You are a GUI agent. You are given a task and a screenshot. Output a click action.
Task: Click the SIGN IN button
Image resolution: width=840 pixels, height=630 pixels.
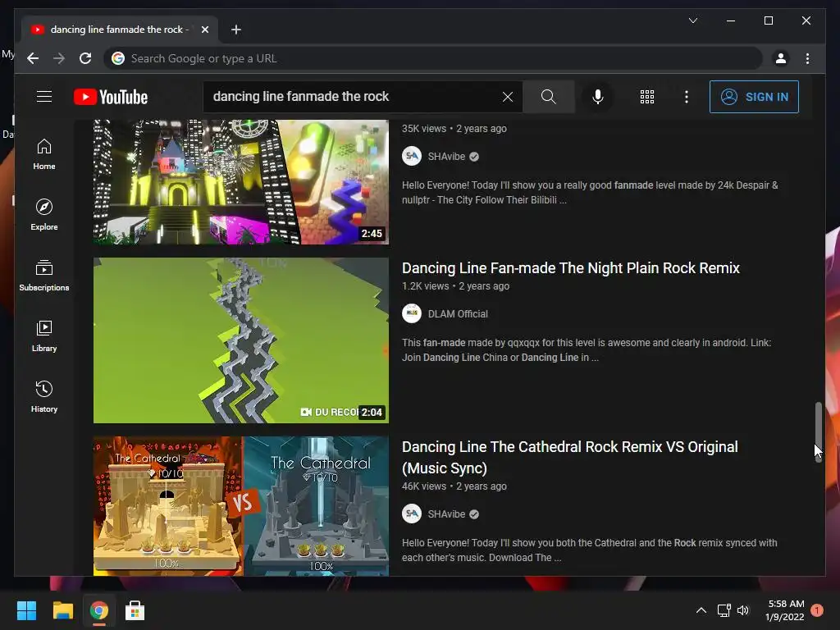click(754, 97)
